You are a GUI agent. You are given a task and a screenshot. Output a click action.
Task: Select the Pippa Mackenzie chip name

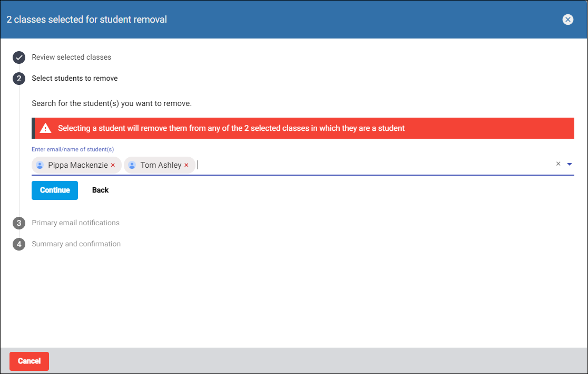(x=78, y=165)
